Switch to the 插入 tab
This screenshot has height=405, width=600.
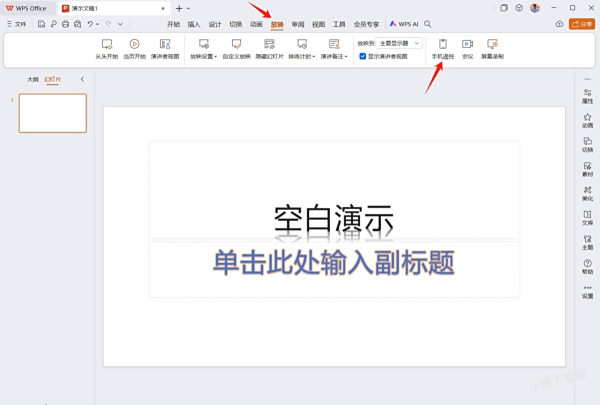(194, 24)
